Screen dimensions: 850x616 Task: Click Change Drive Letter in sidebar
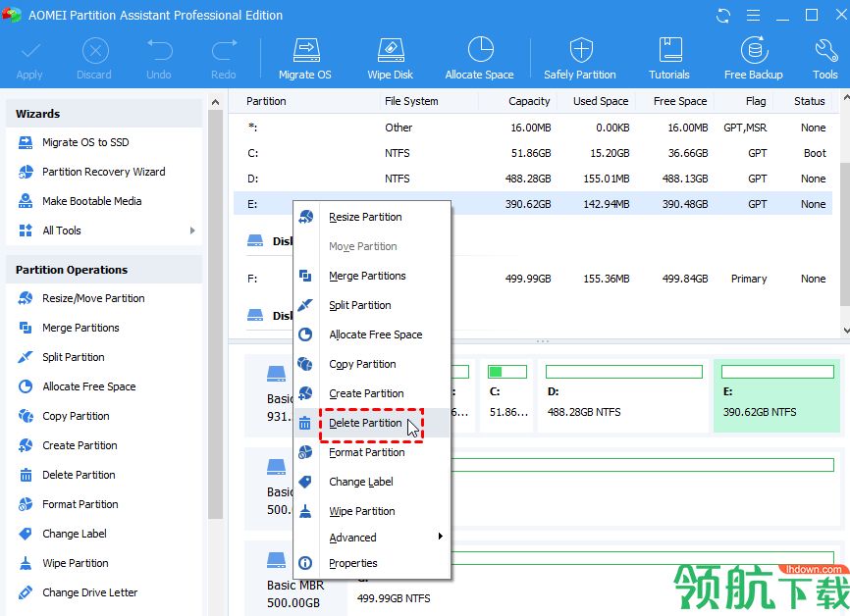pos(89,592)
